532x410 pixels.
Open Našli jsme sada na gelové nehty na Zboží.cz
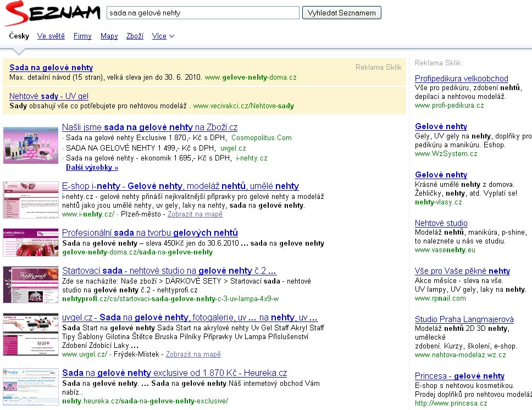[149, 128]
